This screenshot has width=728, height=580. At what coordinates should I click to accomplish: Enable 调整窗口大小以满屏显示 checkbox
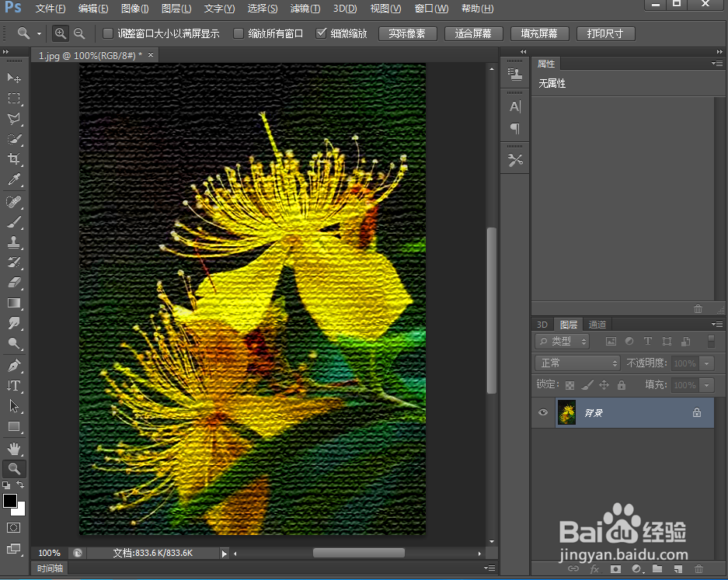(x=108, y=33)
